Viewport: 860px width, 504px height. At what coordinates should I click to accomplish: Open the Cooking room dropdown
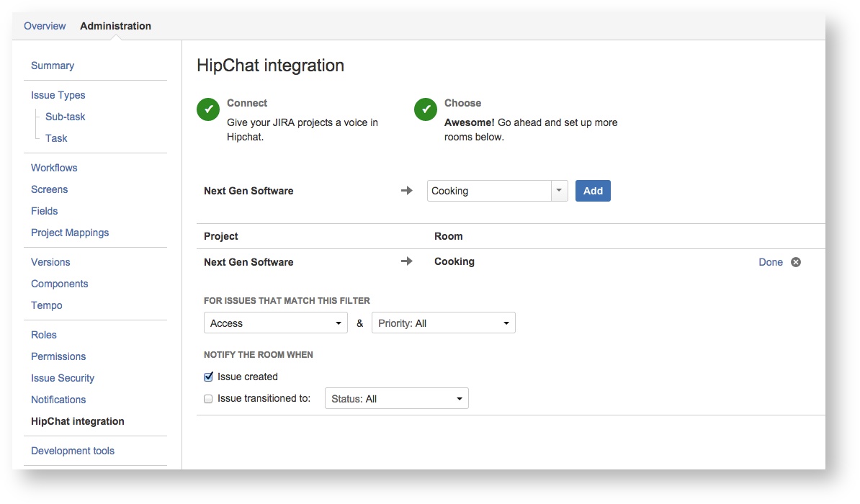point(497,191)
